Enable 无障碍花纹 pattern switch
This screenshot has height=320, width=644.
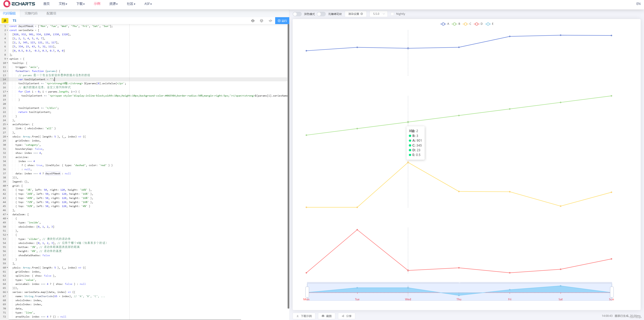click(x=321, y=14)
